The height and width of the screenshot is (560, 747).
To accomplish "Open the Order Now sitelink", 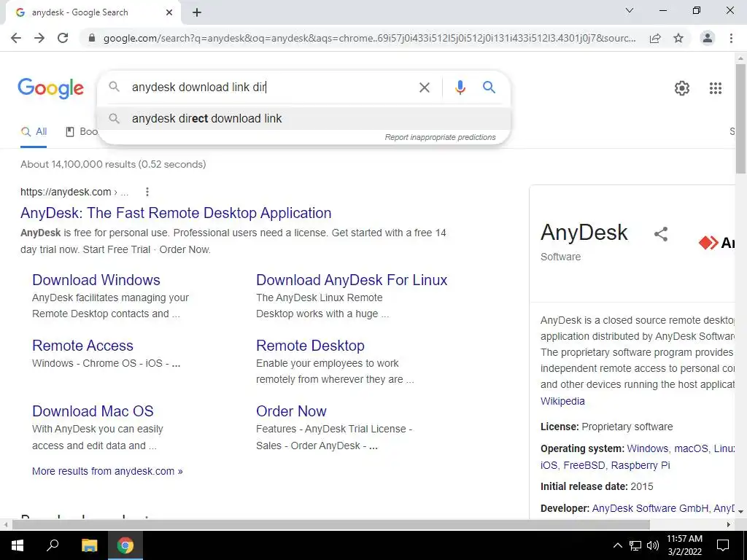I will [x=291, y=411].
